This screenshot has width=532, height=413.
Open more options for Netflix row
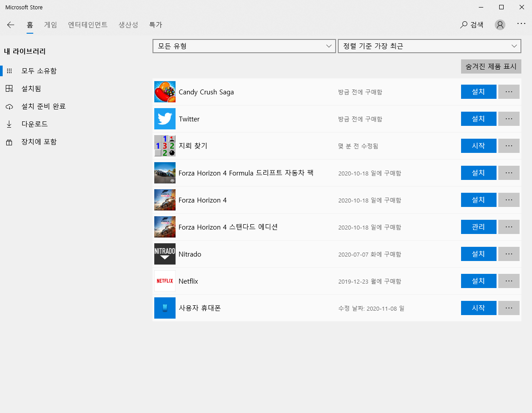pos(509,281)
